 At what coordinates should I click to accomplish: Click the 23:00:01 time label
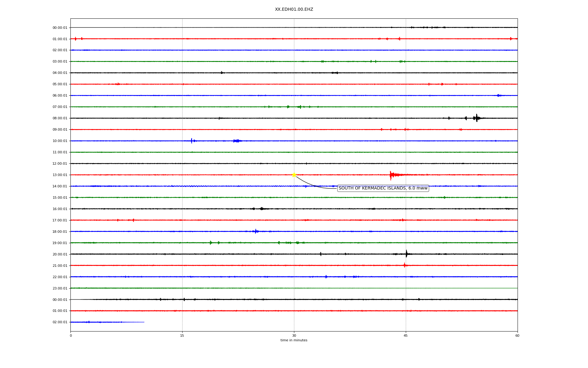tap(60, 288)
